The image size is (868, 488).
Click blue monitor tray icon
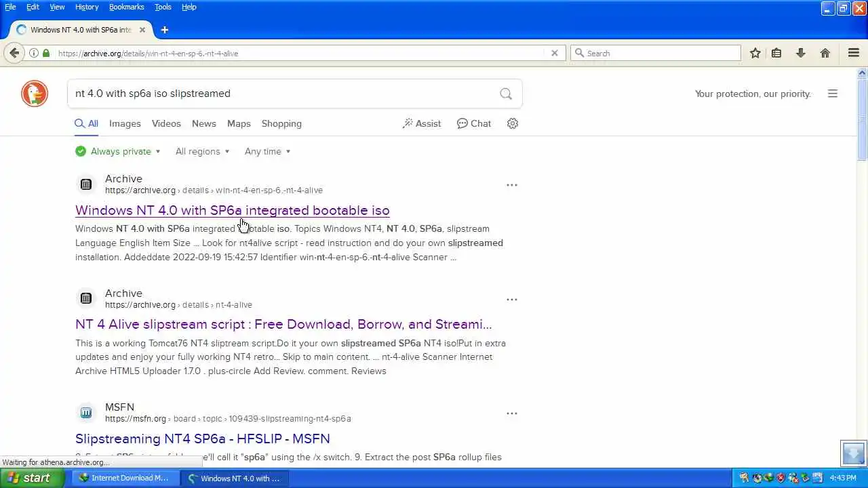tap(817, 478)
